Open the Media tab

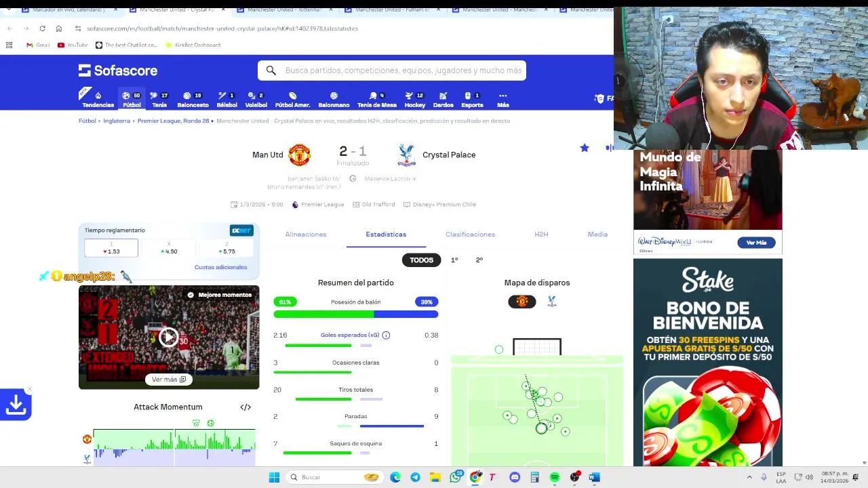tap(597, 235)
